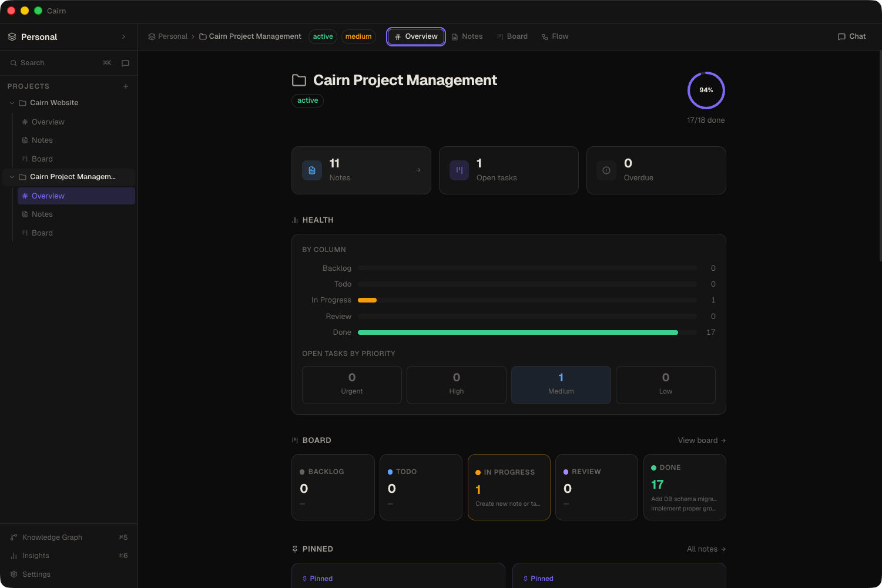Click the workspace layers icon beside Personal
The image size is (882, 588).
click(12, 37)
